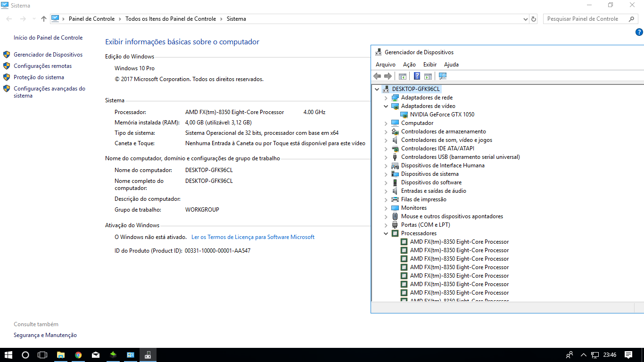
Task: Show hidden icons in the system tray
Action: 583,355
